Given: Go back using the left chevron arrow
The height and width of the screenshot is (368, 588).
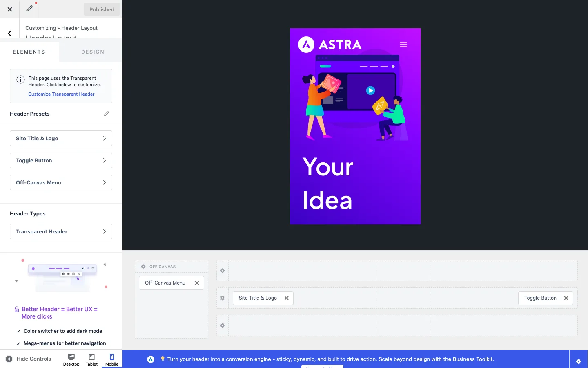Looking at the screenshot, I should tap(9, 34).
